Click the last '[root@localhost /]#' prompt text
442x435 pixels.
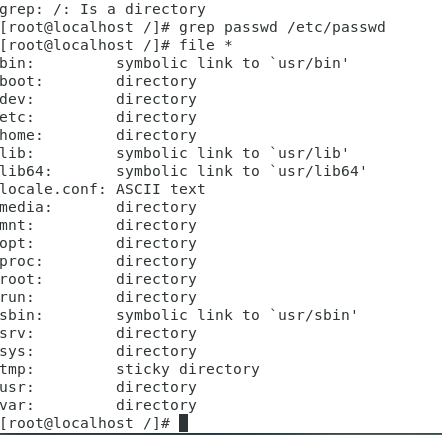click(x=85, y=423)
